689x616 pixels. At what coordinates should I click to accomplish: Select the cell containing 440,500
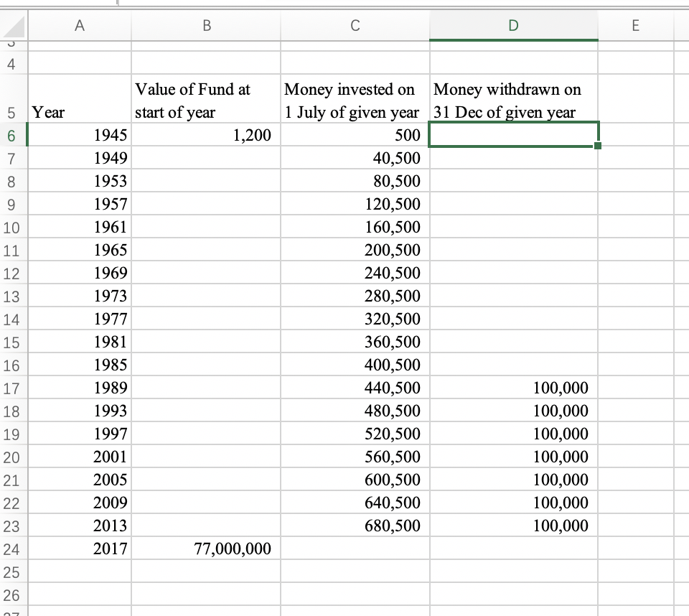click(x=355, y=388)
